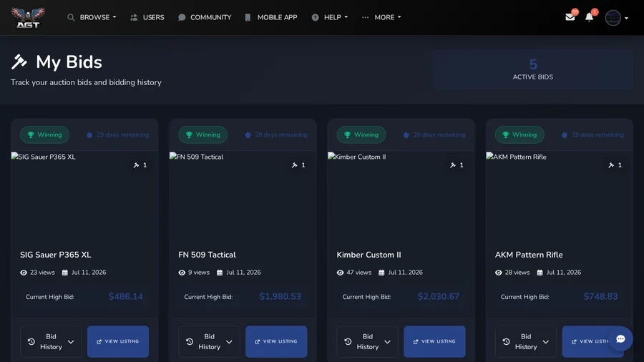Open the Kimber Custom II title

[x=369, y=255]
